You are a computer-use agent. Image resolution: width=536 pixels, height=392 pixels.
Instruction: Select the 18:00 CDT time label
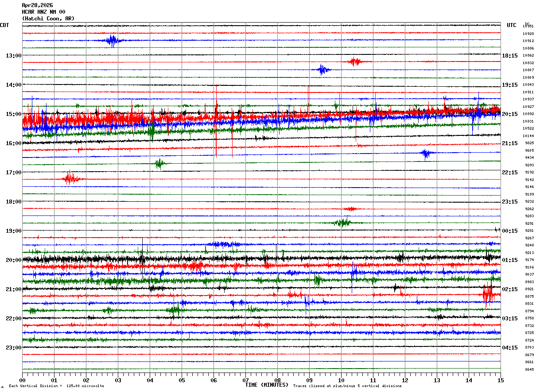click(x=13, y=202)
